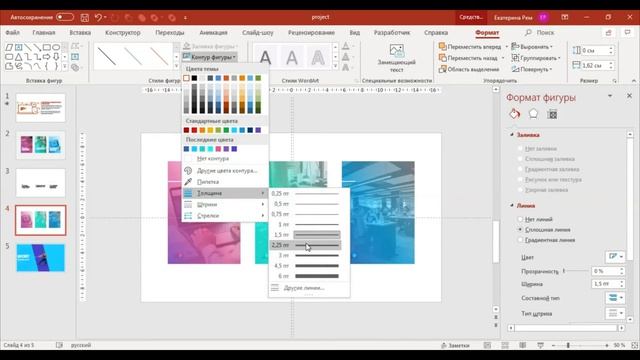Collapse the Заливка section

tap(512, 135)
